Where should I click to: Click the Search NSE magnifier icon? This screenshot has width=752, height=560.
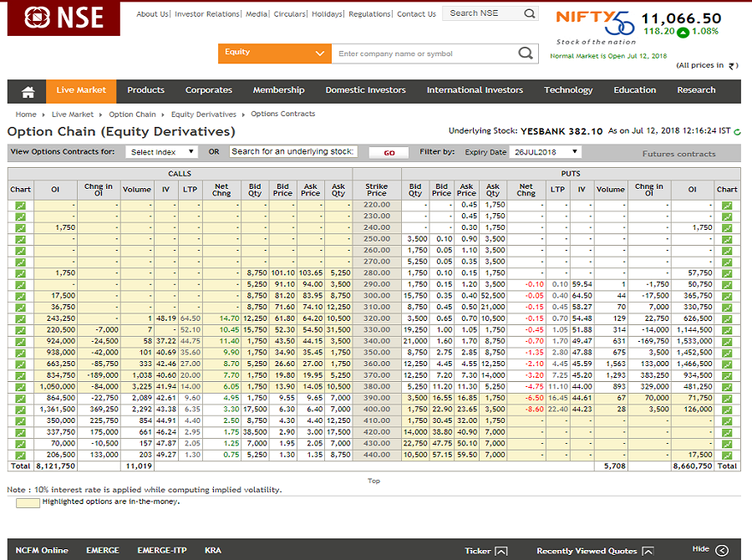click(x=530, y=13)
